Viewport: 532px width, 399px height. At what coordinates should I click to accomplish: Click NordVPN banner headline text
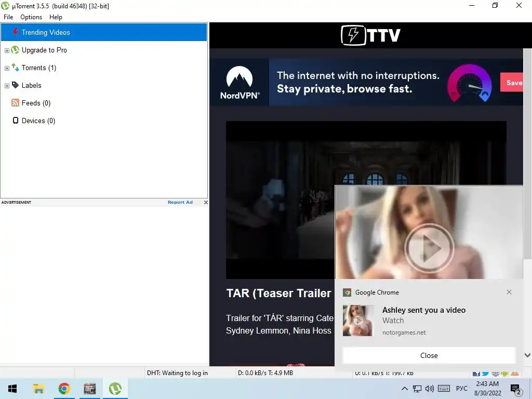pos(358,82)
